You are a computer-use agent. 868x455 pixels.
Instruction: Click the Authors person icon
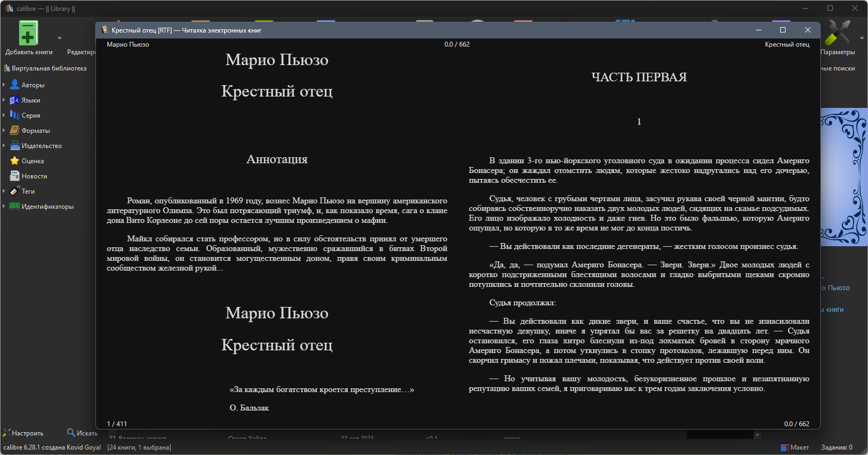pyautogui.click(x=15, y=85)
